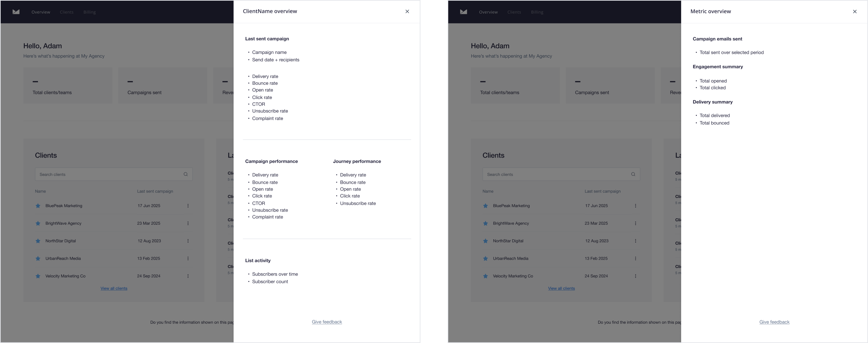Image resolution: width=868 pixels, height=343 pixels.
Task: Open BluePeak Marketing more menu, left mockup
Action: [188, 206]
